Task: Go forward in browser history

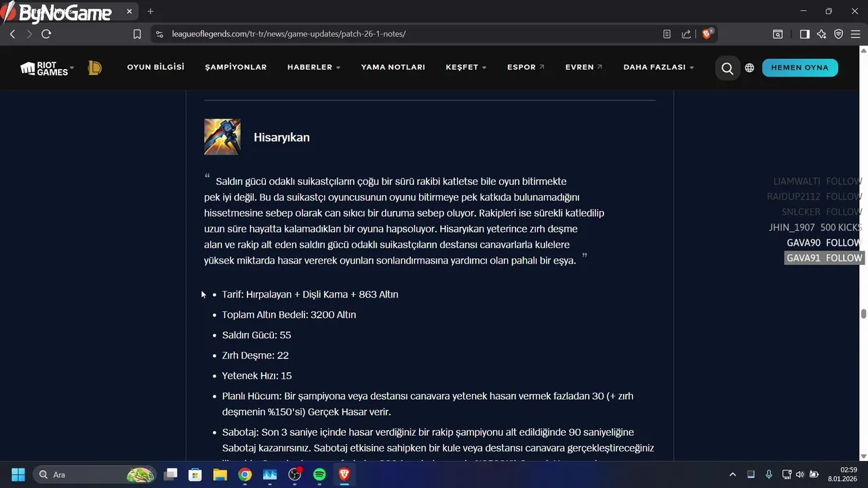Action: tap(29, 34)
